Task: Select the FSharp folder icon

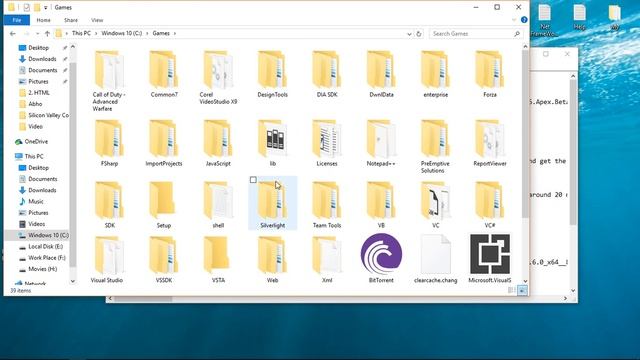Action: click(109, 139)
